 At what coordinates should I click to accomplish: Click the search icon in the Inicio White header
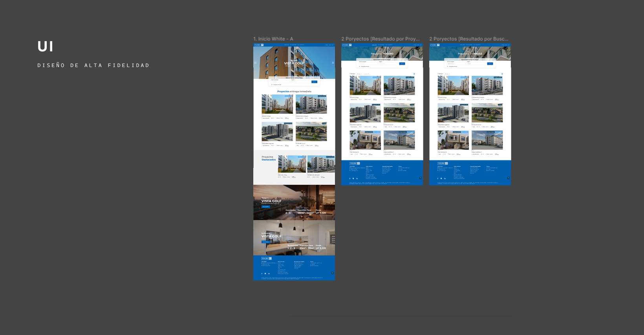[326, 45]
